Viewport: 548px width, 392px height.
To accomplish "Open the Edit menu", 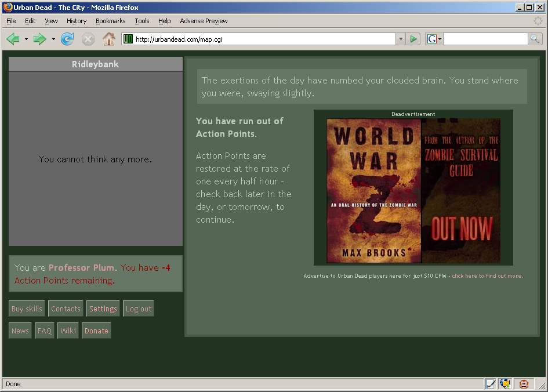I will click(x=30, y=21).
